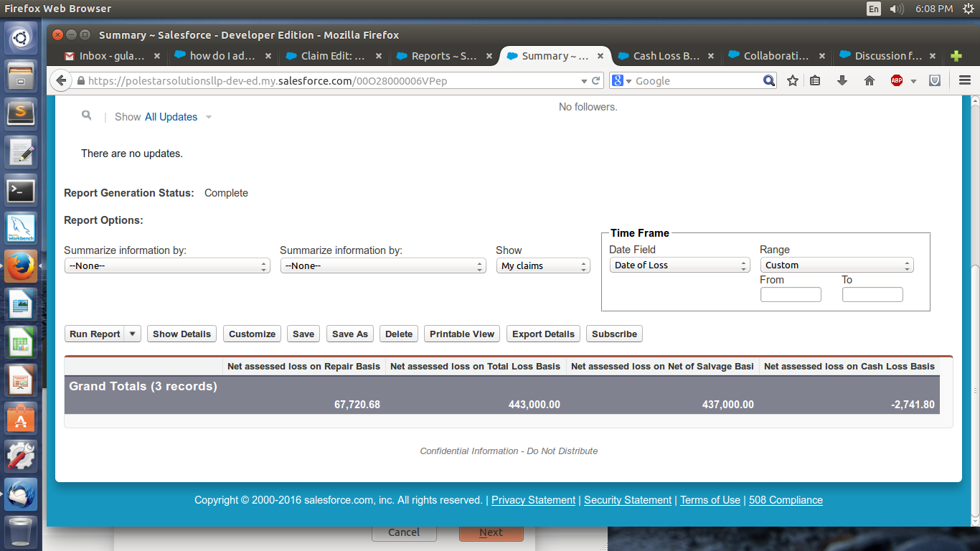
Task: Open LibreOffice Calc from dock
Action: tap(21, 342)
